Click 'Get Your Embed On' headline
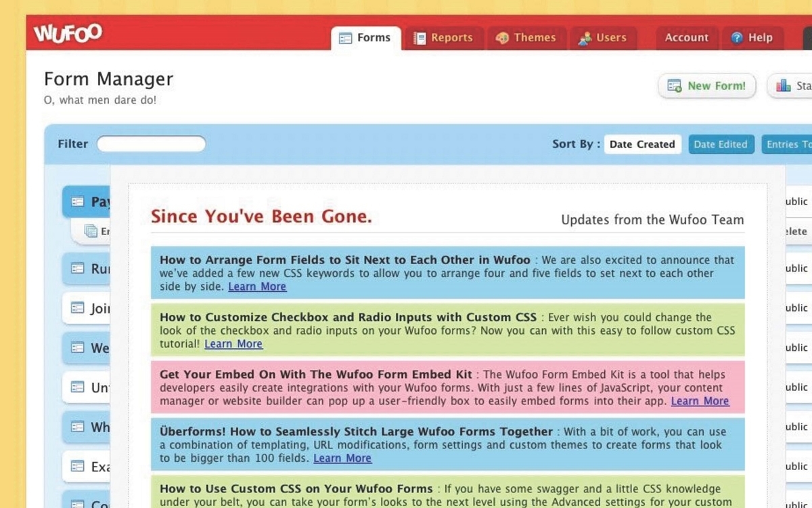812x508 pixels. click(315, 375)
